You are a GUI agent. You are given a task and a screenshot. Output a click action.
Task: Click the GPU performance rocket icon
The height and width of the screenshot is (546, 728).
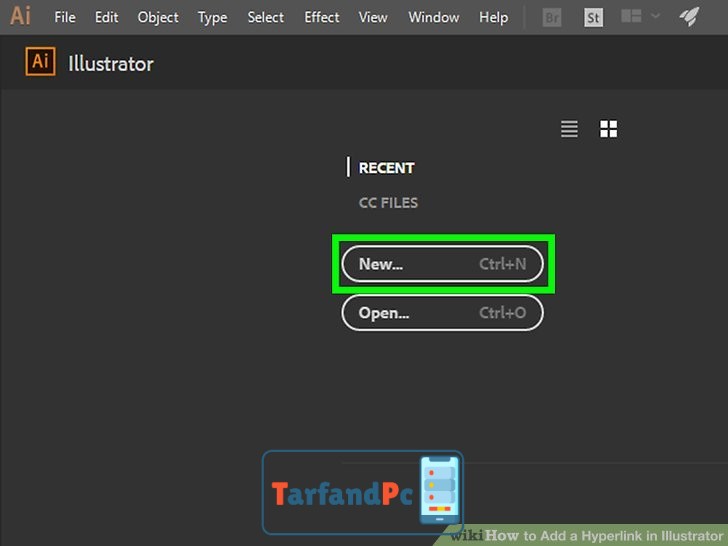pos(689,17)
